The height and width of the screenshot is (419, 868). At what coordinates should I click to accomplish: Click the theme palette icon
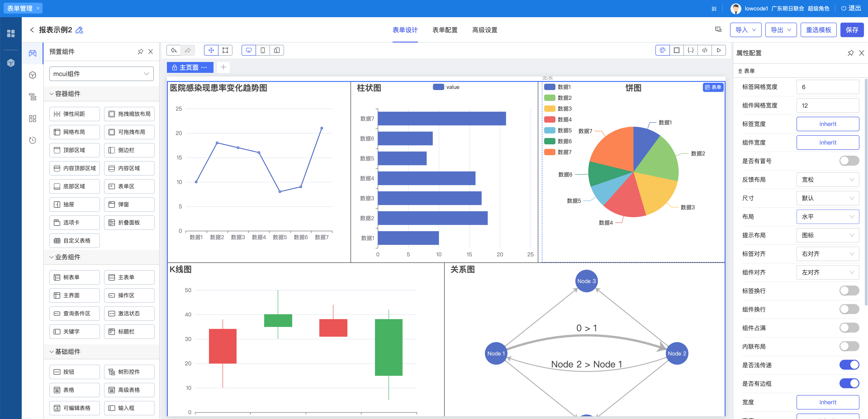[x=662, y=50]
